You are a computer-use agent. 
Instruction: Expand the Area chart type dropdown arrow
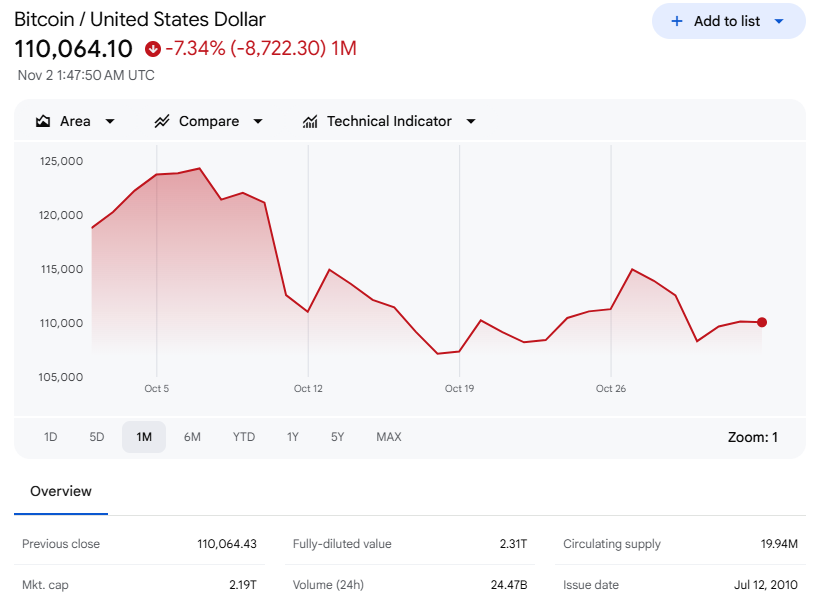(110, 121)
